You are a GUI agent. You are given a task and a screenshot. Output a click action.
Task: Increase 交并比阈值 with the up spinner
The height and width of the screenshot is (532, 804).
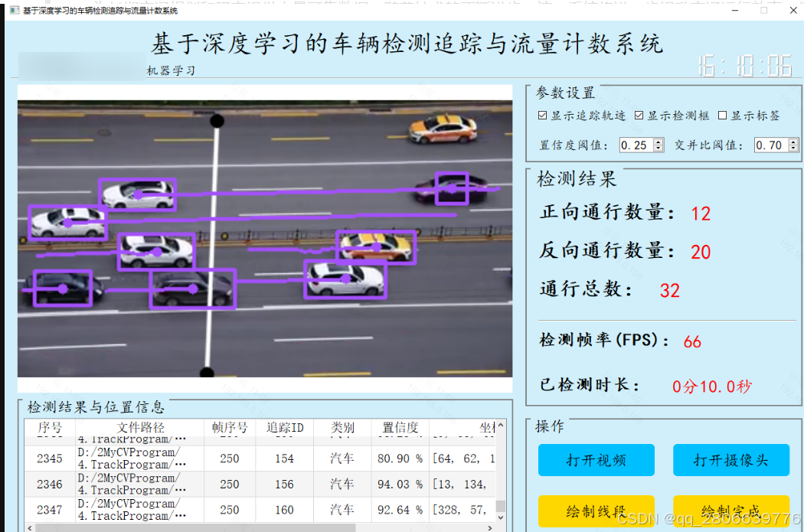[793, 141]
